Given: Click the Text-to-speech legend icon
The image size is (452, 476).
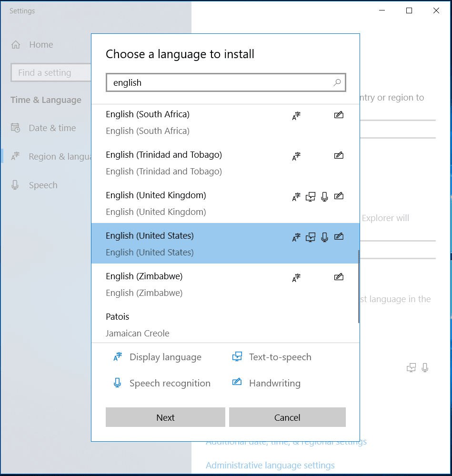Looking at the screenshot, I should (x=237, y=357).
